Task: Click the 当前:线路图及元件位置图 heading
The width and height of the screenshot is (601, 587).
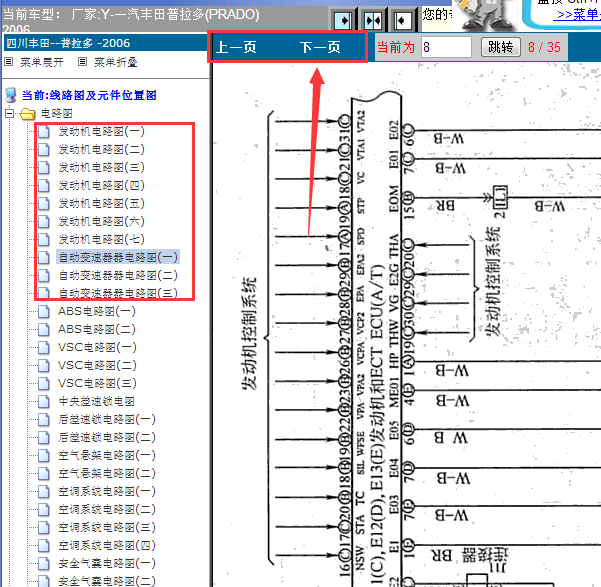Action: pos(89,95)
